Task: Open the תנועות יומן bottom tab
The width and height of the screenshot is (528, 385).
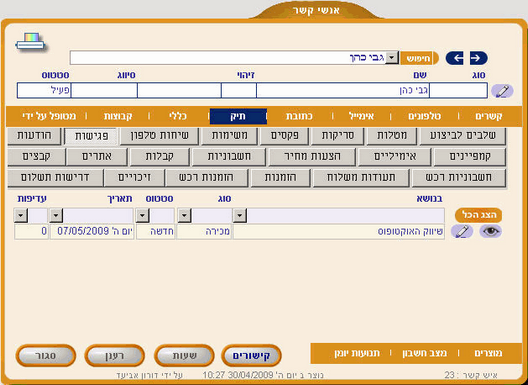Action: pyautogui.click(x=357, y=353)
